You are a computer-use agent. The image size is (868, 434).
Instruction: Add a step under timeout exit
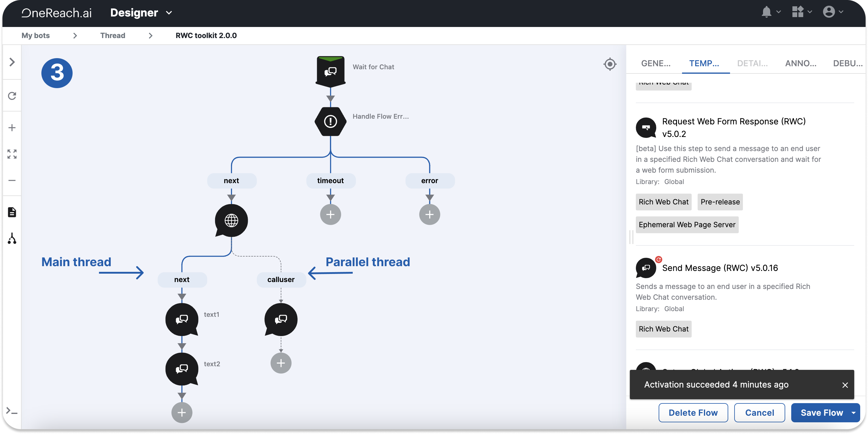(330, 215)
